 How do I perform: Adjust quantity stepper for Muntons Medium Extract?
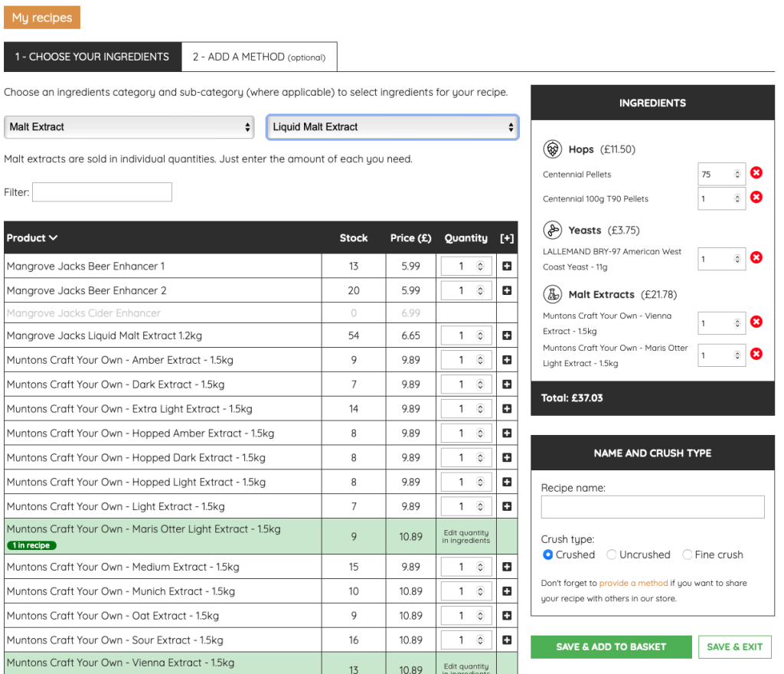[480, 567]
